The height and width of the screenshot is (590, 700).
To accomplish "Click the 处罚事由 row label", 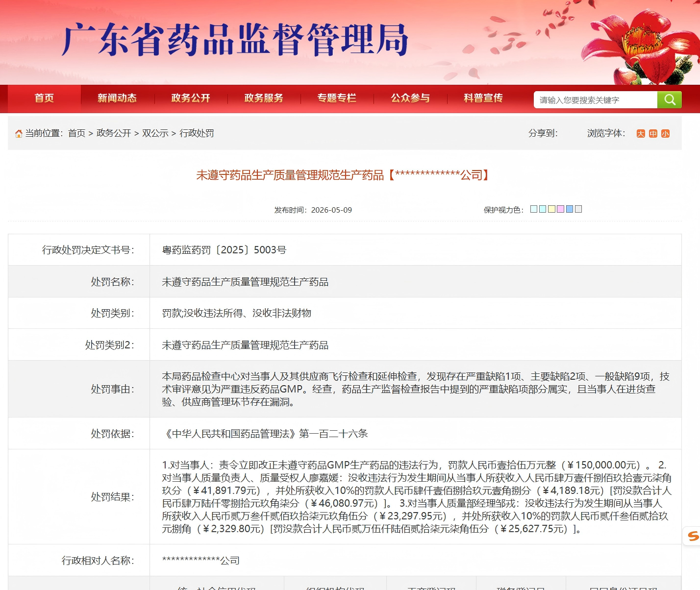I will coord(112,389).
